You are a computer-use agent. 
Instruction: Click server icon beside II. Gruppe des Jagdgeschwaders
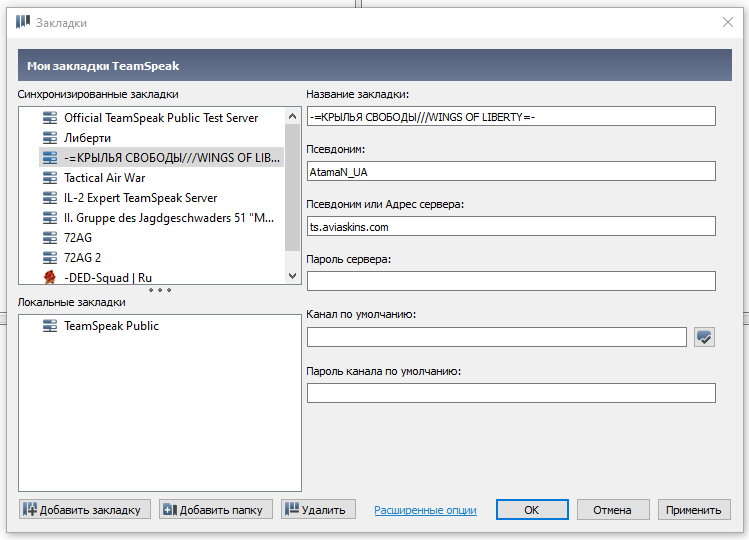point(50,217)
